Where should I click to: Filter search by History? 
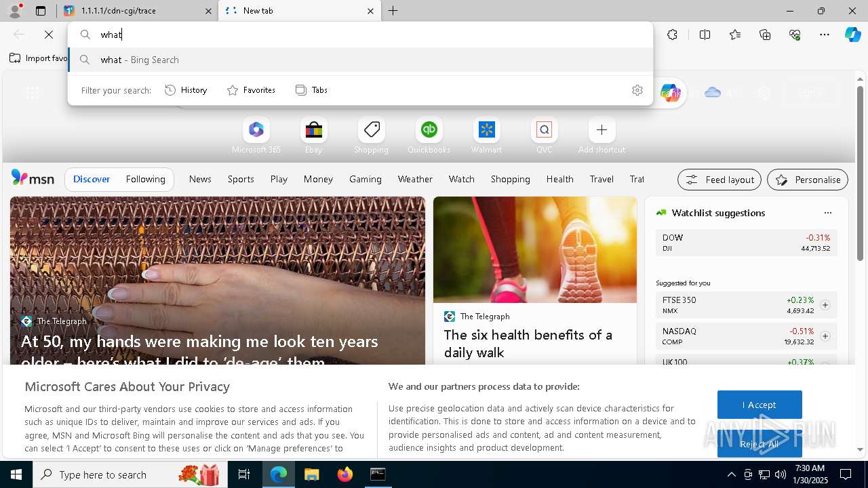(186, 90)
